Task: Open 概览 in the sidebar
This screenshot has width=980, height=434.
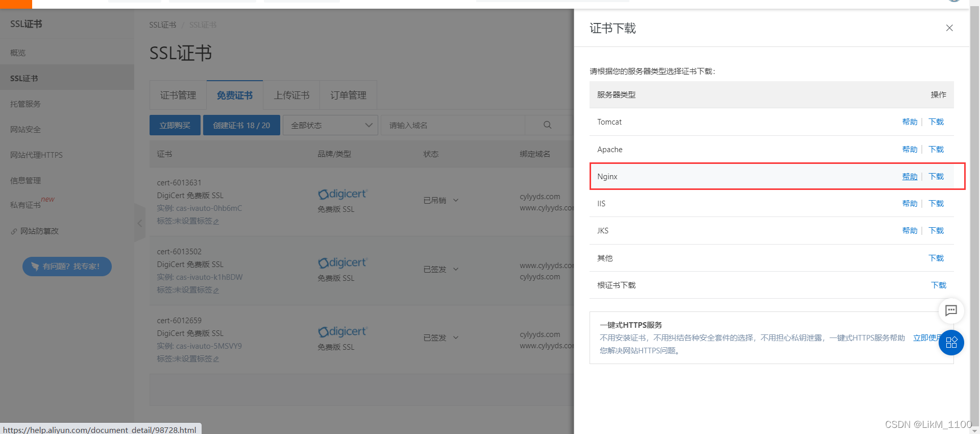Action: click(x=18, y=53)
